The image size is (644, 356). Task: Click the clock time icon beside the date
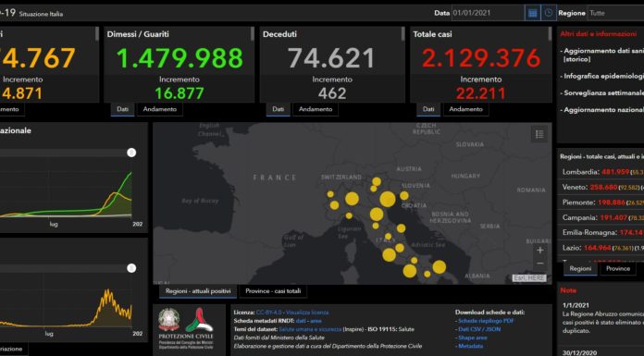click(549, 13)
